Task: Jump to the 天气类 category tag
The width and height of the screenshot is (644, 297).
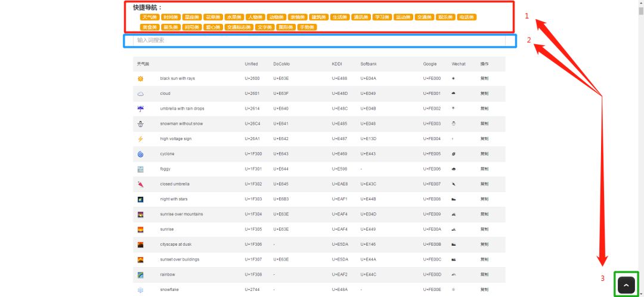Action: (x=149, y=17)
